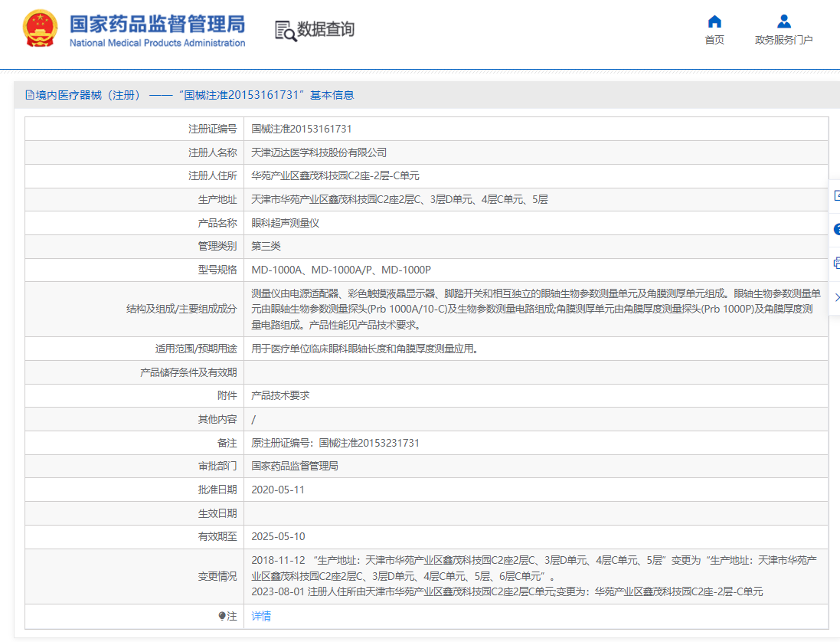840x642 pixels.
Task: Click the 有效期至 row label
Action: [217, 536]
